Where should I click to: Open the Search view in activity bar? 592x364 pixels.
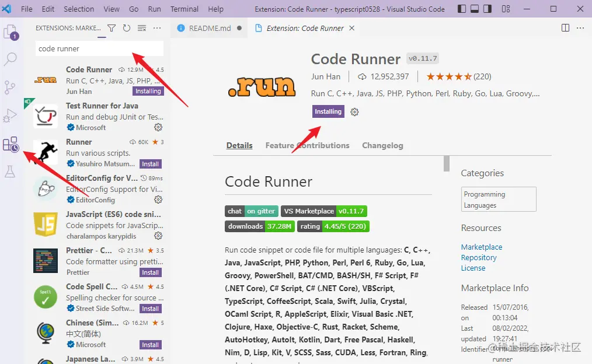(11, 60)
